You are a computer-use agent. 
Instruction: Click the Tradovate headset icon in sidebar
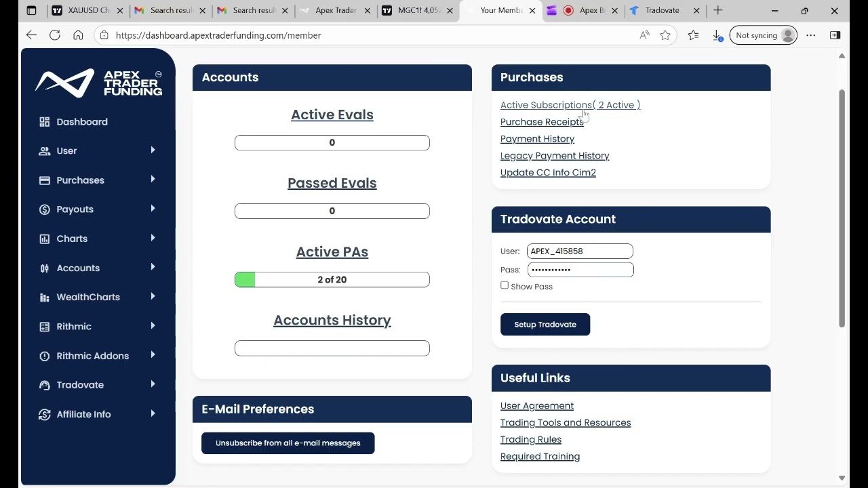click(x=45, y=385)
